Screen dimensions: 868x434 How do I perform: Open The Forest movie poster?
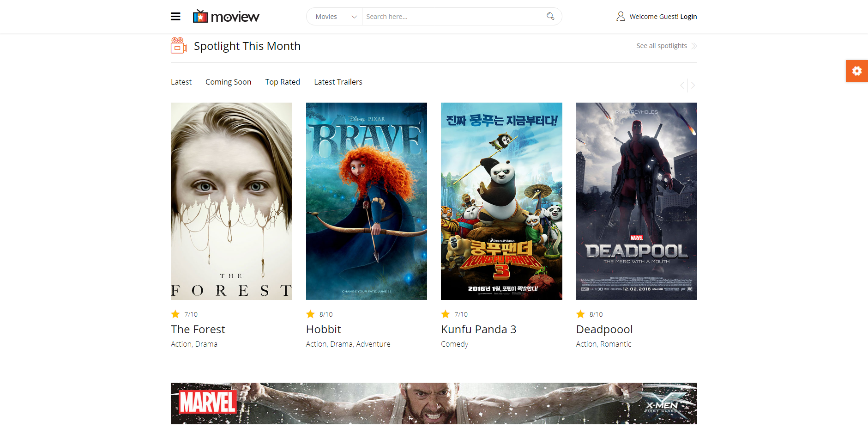click(x=231, y=201)
